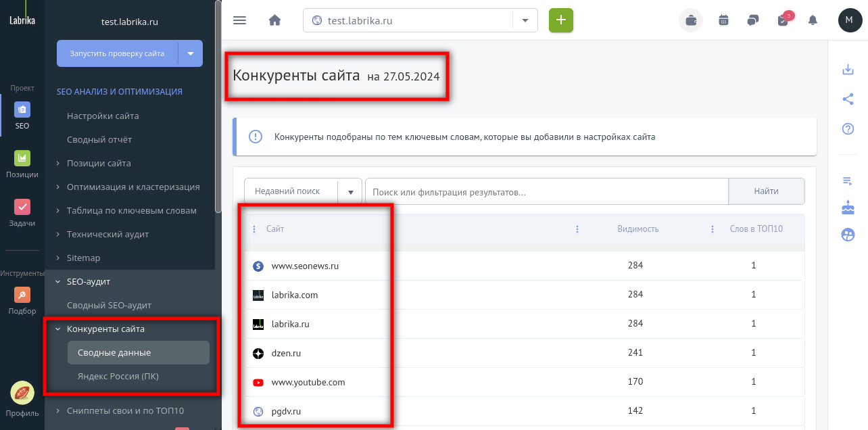Open the Профиль avatar icon
The height and width of the screenshot is (430, 868).
coord(22,393)
